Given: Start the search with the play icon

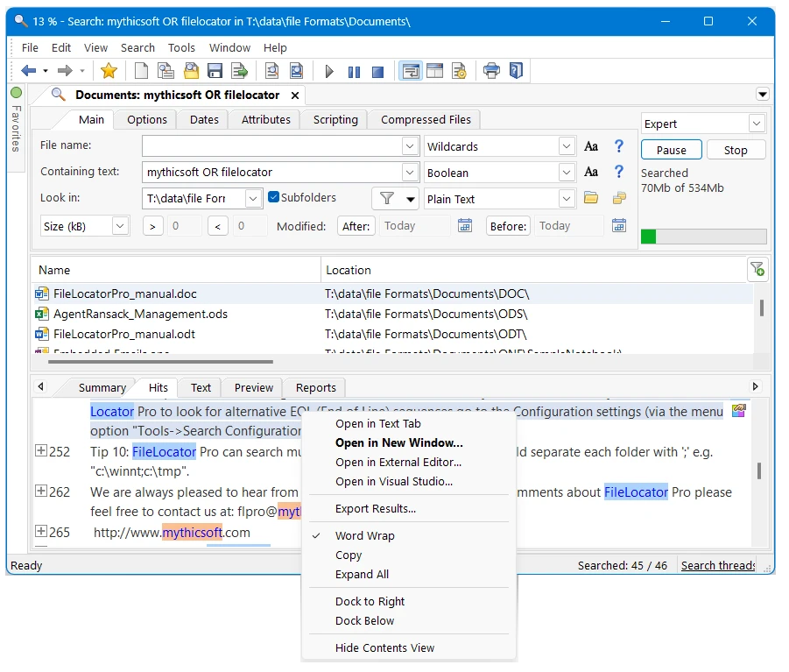Looking at the screenshot, I should pyautogui.click(x=329, y=72).
